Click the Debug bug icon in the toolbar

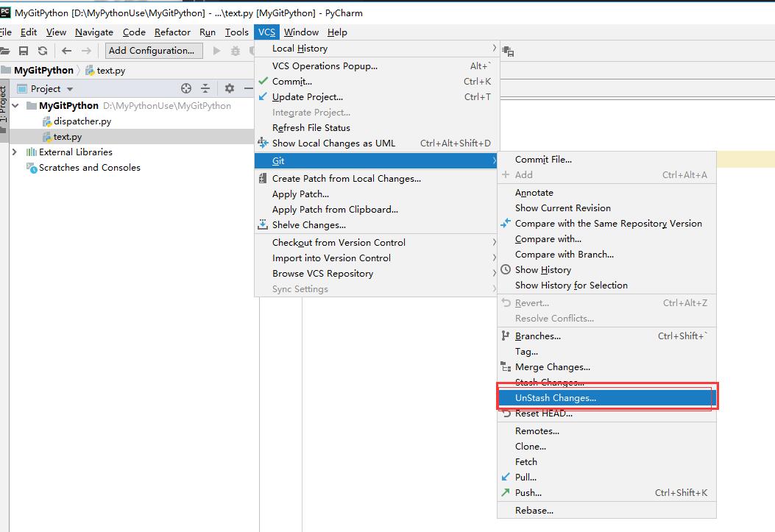click(236, 51)
